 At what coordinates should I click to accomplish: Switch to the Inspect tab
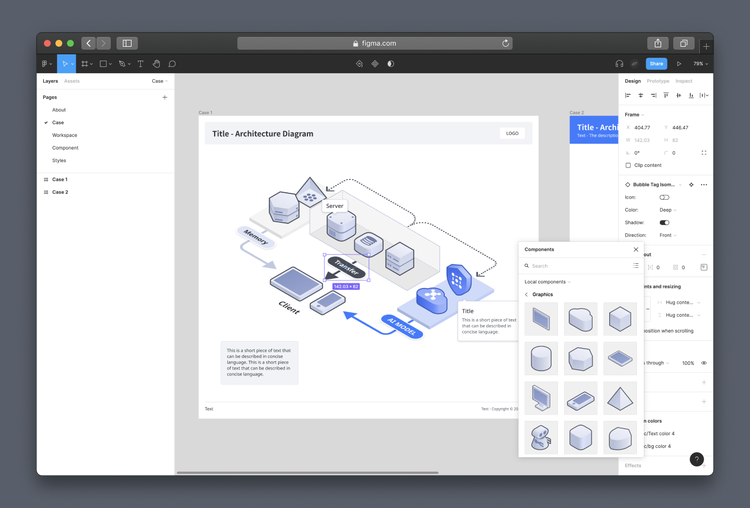click(684, 81)
